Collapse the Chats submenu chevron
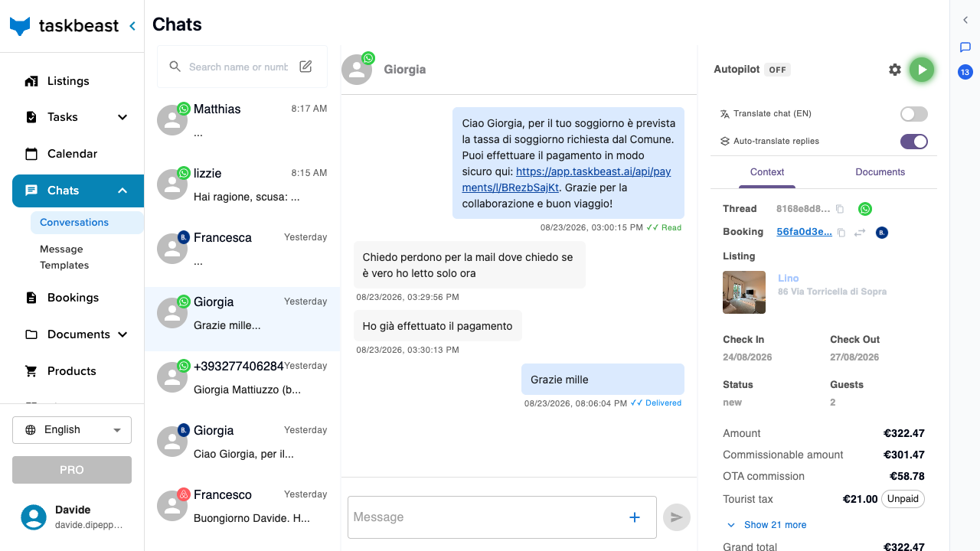Viewport: 980px width, 551px height. (x=122, y=191)
